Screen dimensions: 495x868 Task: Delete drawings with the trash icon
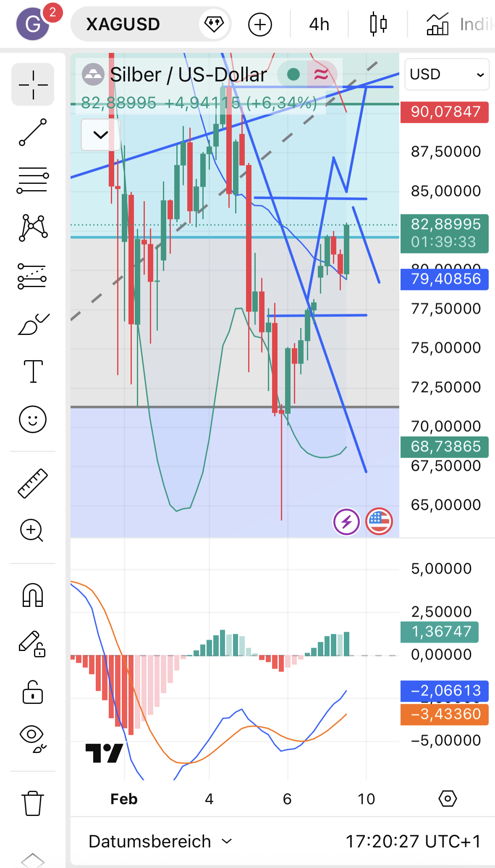coord(33,803)
